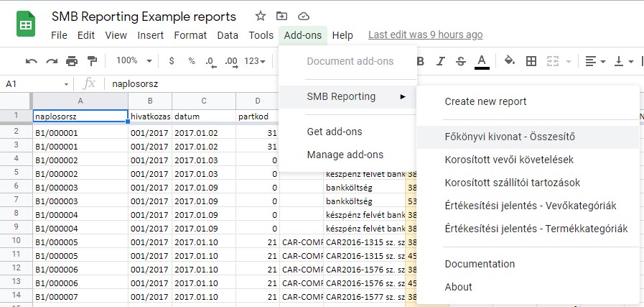Expand the 123 number format dropdown
The width and height of the screenshot is (644, 307).
pos(255,61)
